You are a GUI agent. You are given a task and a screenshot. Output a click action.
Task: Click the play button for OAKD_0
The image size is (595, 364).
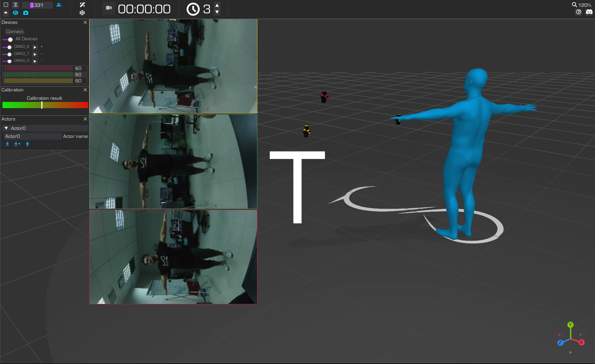click(35, 61)
